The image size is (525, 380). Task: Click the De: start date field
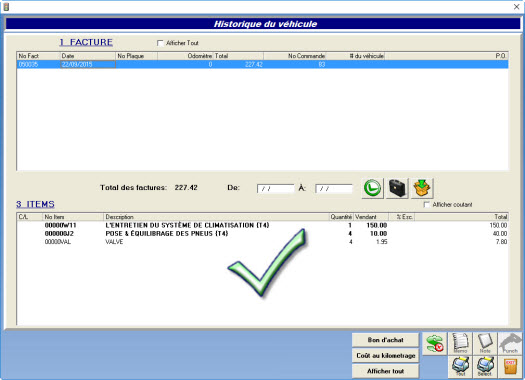coord(275,189)
